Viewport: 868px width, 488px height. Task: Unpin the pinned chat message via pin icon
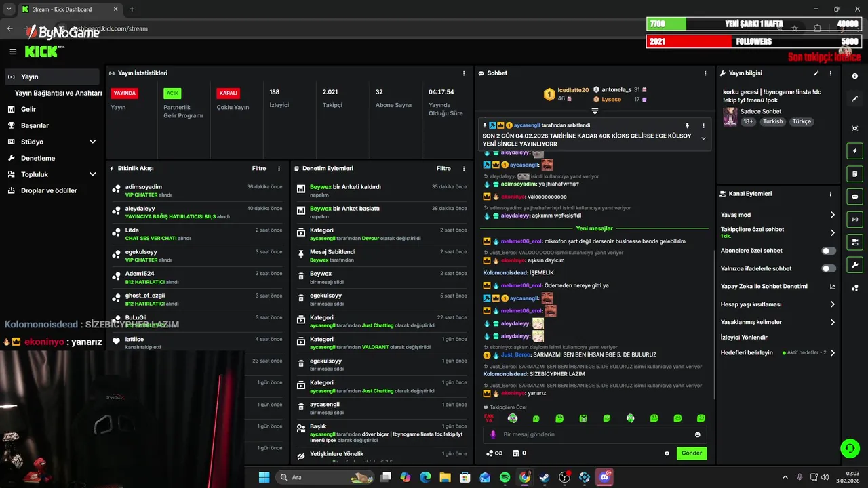(687, 125)
